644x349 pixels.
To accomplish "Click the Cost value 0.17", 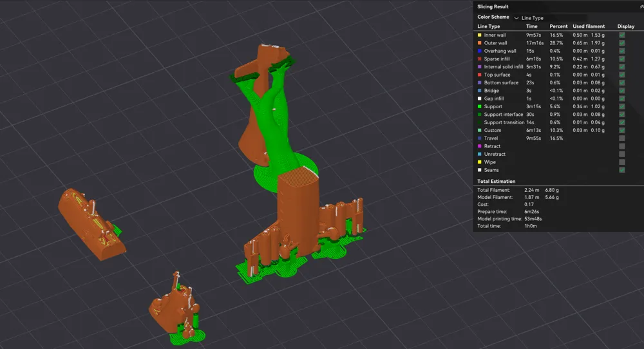I will point(529,205).
